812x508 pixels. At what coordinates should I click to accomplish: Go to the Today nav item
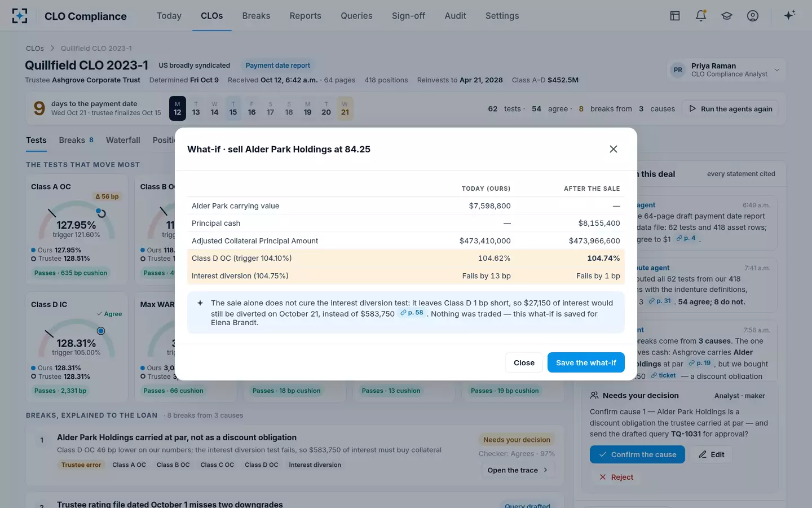pos(169,16)
